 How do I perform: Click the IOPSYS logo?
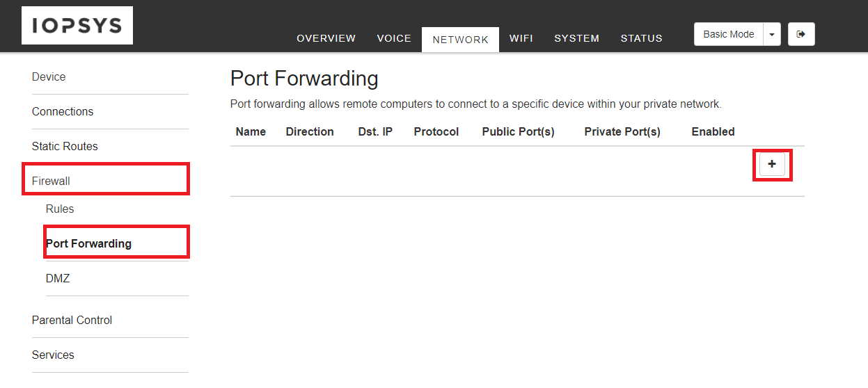77,26
